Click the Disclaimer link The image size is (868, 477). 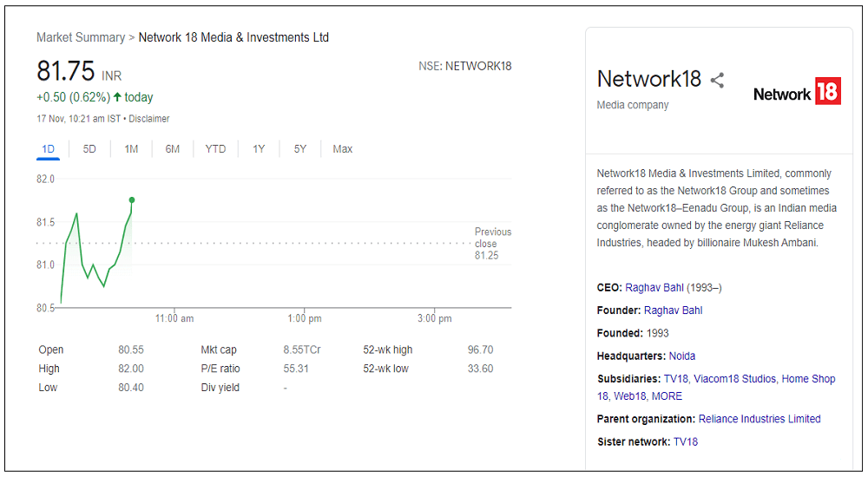point(149,119)
